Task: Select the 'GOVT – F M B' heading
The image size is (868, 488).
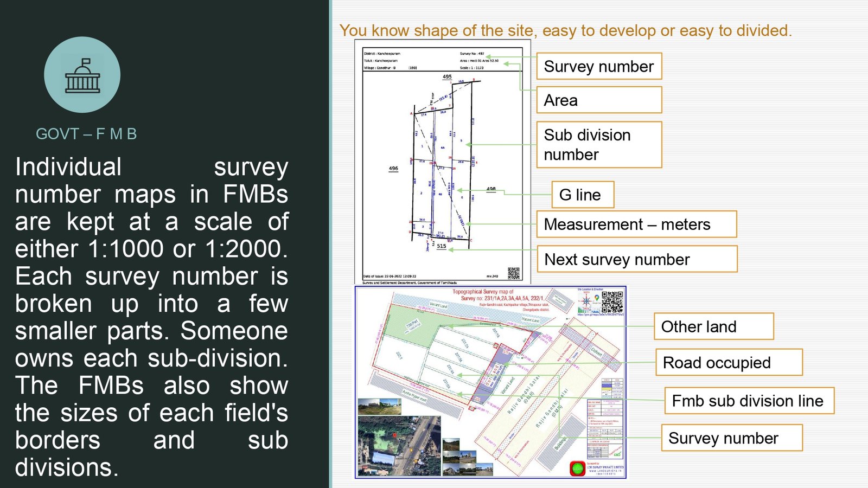Action: point(86,134)
